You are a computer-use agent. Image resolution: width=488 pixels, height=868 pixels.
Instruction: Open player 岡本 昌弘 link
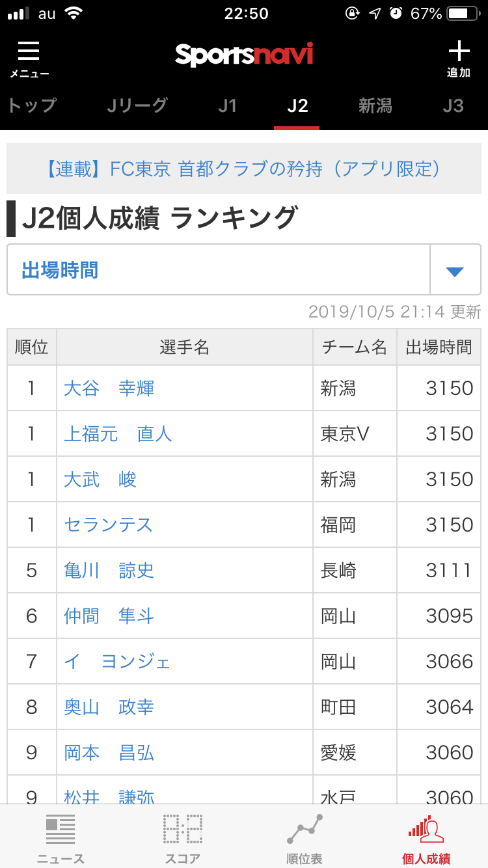pyautogui.click(x=109, y=753)
